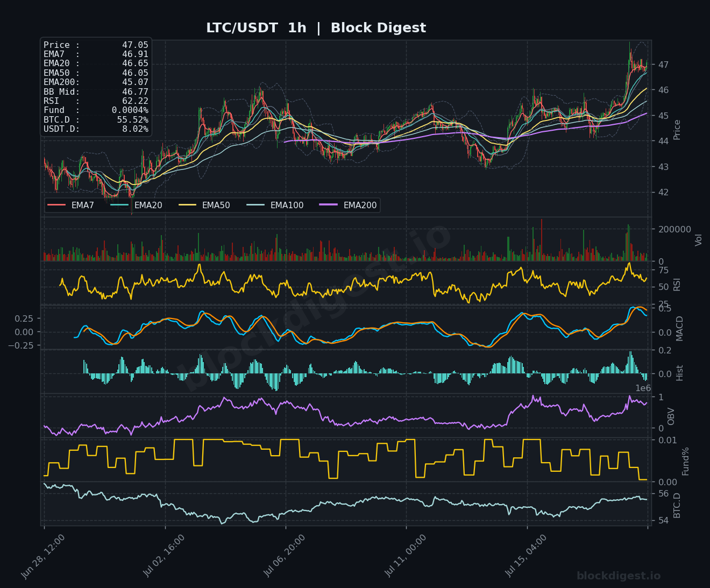Click the price axis tick 42
The height and width of the screenshot is (588, 710).
point(664,192)
